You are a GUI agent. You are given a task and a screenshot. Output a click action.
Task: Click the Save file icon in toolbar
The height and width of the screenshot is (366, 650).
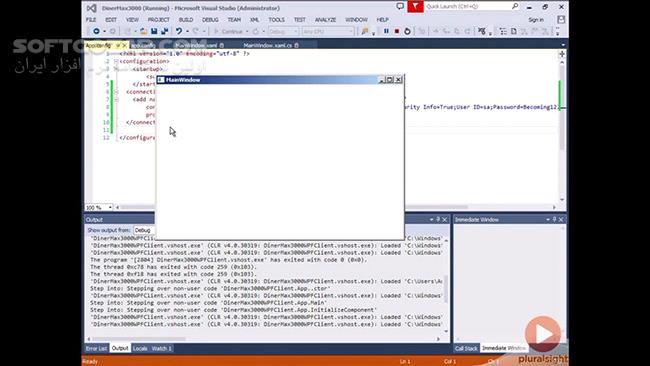(x=154, y=31)
